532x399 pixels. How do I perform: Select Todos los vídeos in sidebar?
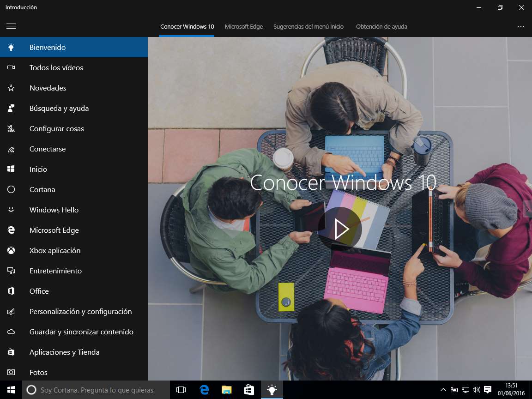tap(73, 67)
